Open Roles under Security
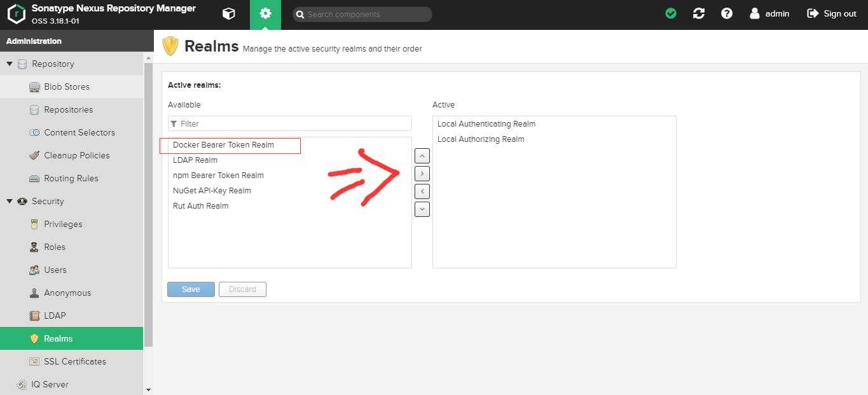Screen dimensions: 868x395 pos(55,247)
